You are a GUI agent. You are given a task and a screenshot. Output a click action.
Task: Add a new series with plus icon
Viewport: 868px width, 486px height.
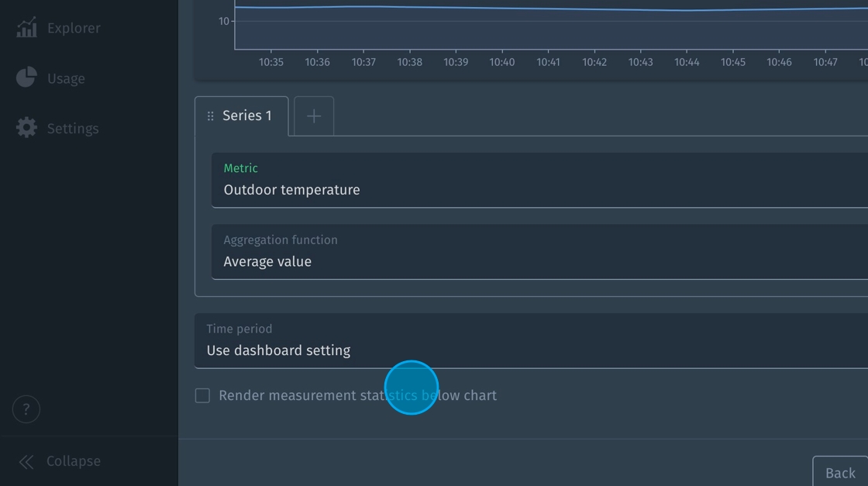(x=314, y=116)
